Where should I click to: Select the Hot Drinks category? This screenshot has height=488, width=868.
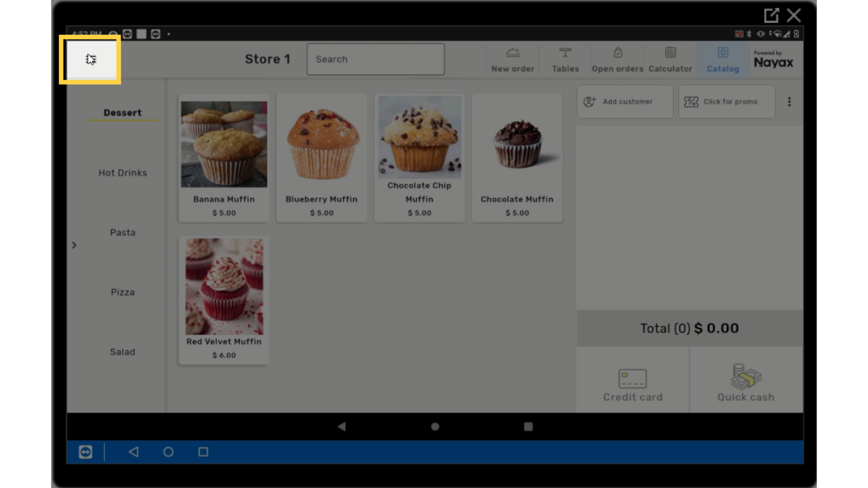pos(123,173)
